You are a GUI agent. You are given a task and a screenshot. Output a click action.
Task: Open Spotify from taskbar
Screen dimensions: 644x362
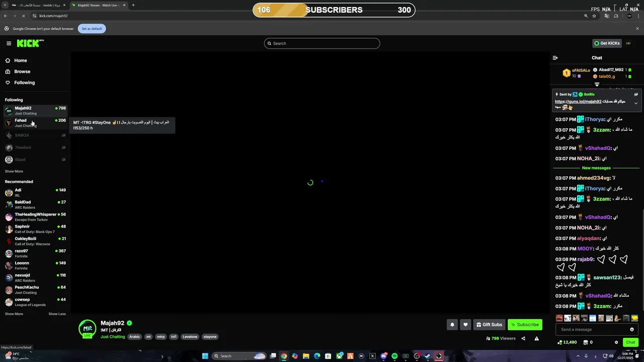point(394,356)
